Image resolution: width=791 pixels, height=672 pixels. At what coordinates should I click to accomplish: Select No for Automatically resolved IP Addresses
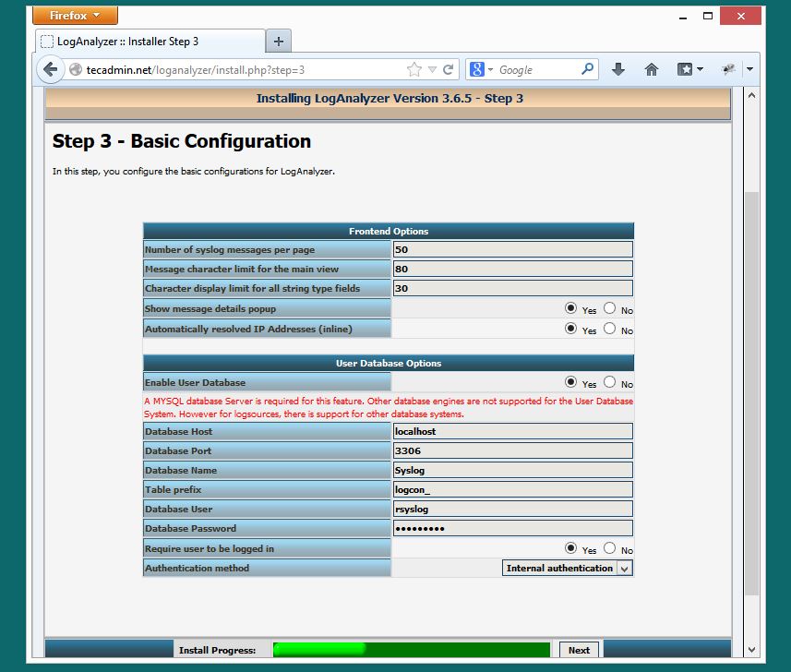click(609, 328)
